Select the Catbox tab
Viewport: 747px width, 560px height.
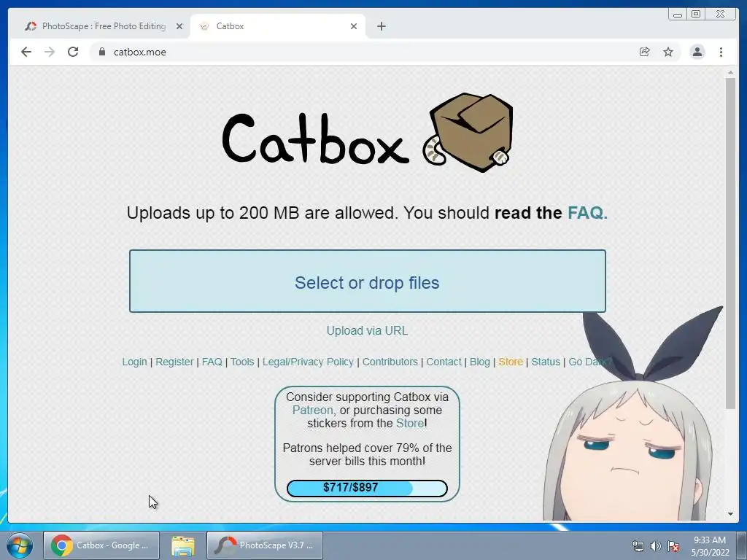(278, 26)
